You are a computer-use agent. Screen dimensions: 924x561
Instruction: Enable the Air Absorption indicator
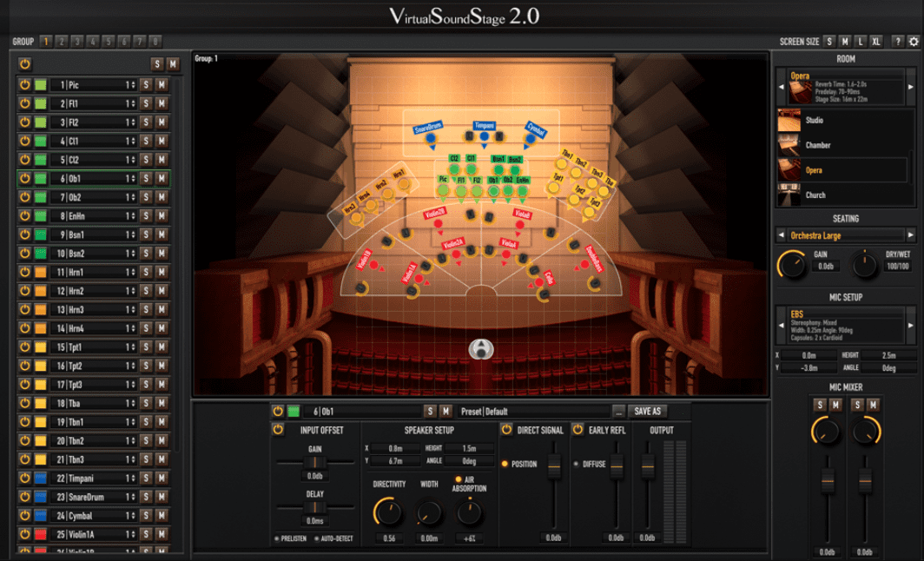[x=458, y=479]
